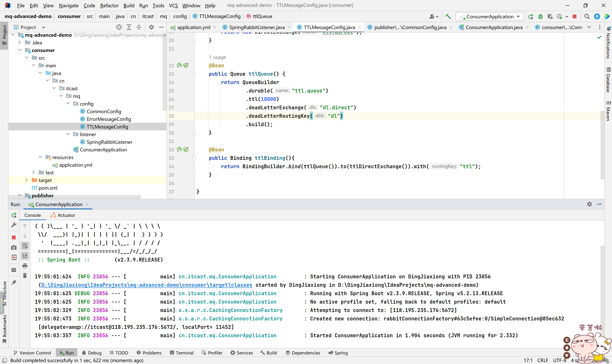Click the Settings gear icon in Run panel

[589, 204]
